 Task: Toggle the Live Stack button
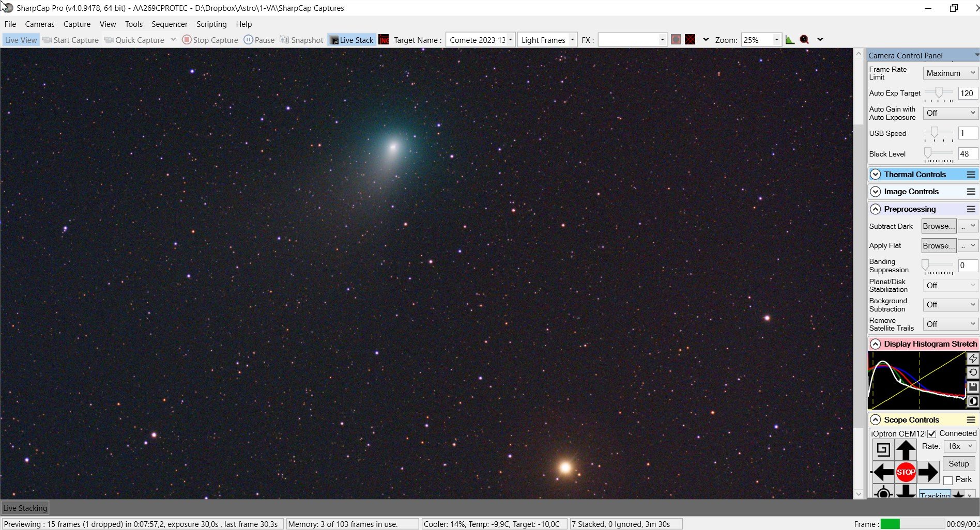click(351, 40)
